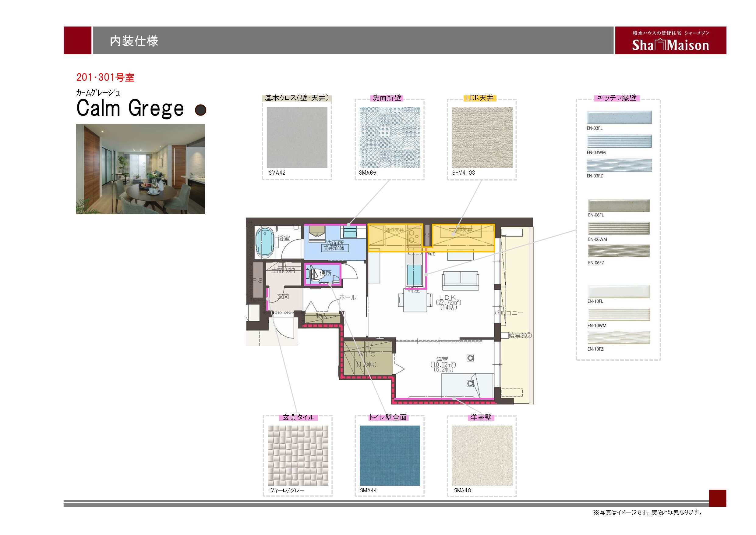756x535 pixels.
Task: Click the 給湯器② label
Action: click(x=520, y=336)
